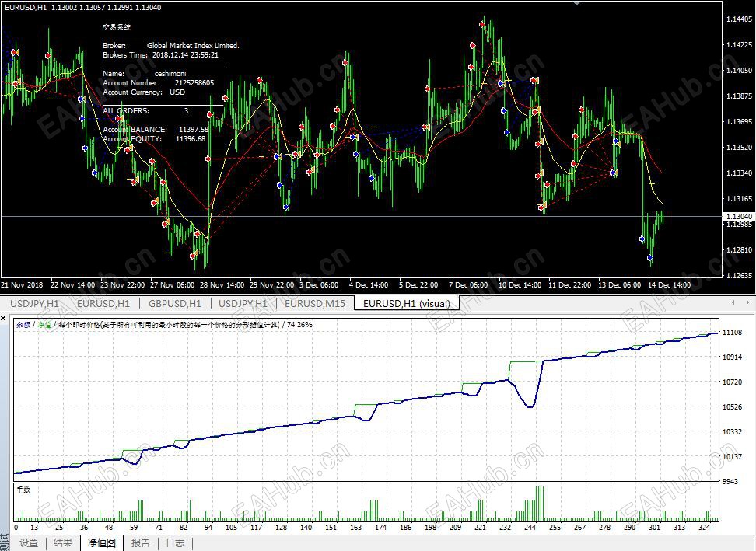Click the 21 Nov 2018 time axis label
This screenshot has height=551, width=756.
pyautogui.click(x=23, y=284)
